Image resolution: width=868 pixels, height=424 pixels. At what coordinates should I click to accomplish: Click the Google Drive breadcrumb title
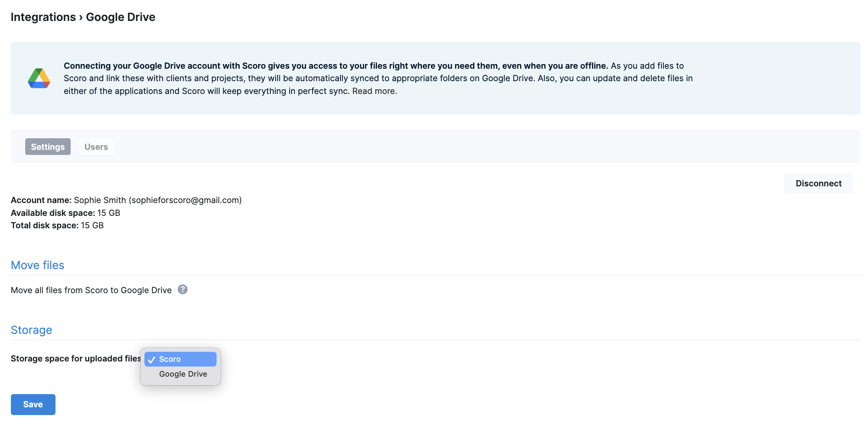121,17
